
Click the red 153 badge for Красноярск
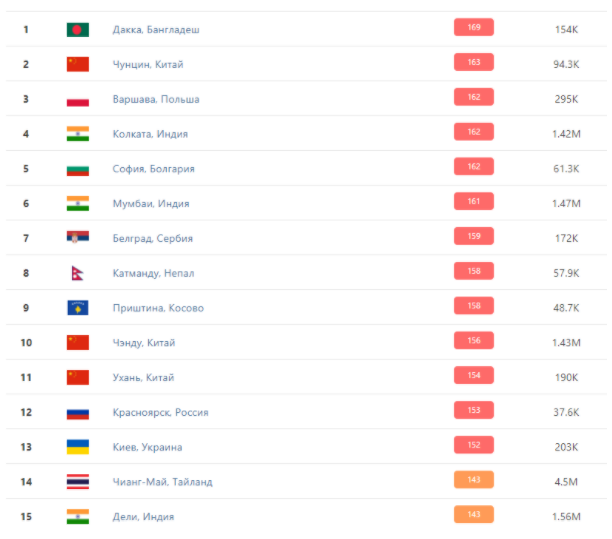click(x=474, y=410)
